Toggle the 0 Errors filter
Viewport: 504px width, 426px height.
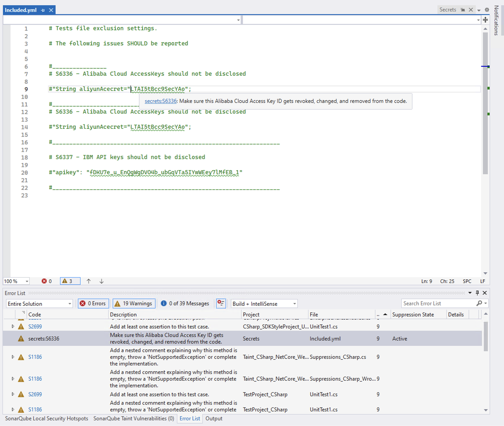tap(93, 304)
